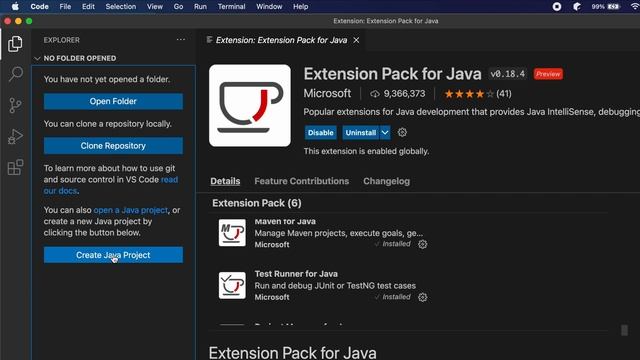Open the Extensions view icon
The height and width of the screenshot is (360, 640).
[x=15, y=167]
